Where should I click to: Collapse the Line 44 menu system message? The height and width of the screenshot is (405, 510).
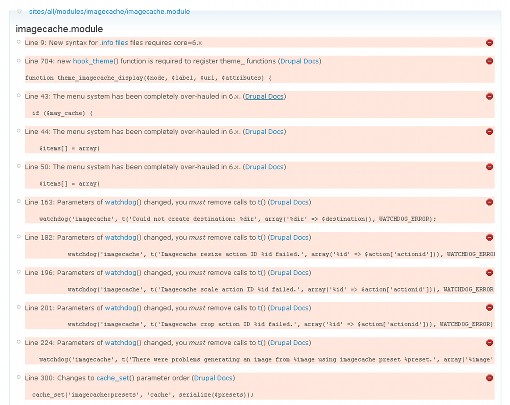pos(19,131)
